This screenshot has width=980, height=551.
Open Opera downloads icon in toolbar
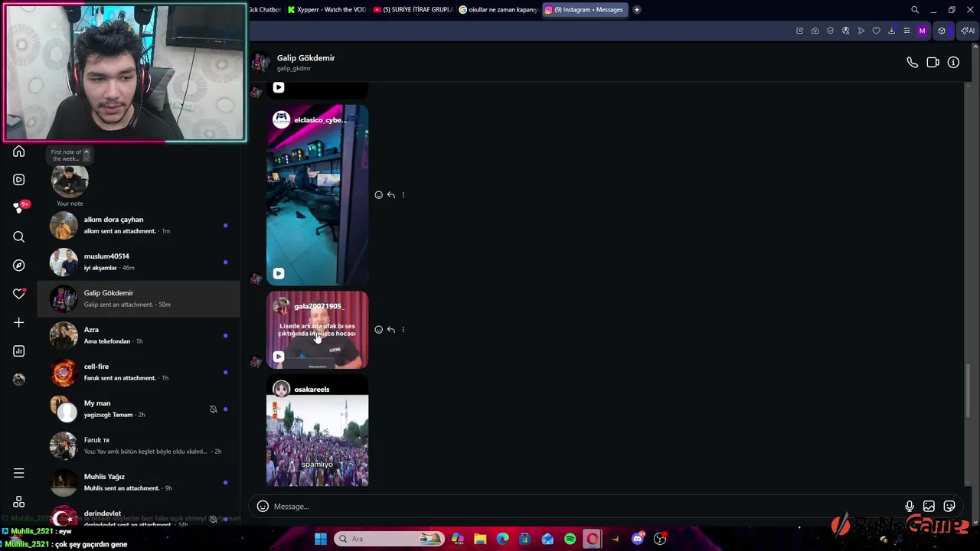coord(891,31)
